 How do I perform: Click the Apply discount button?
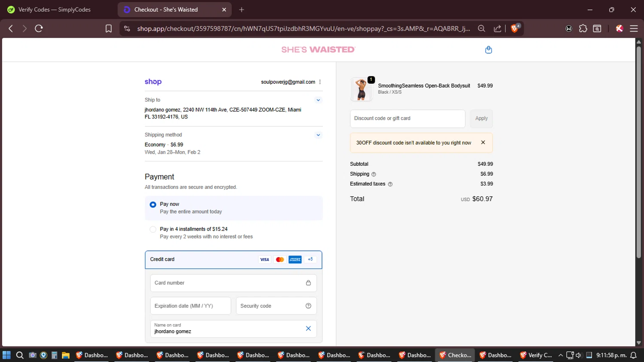pyautogui.click(x=481, y=119)
